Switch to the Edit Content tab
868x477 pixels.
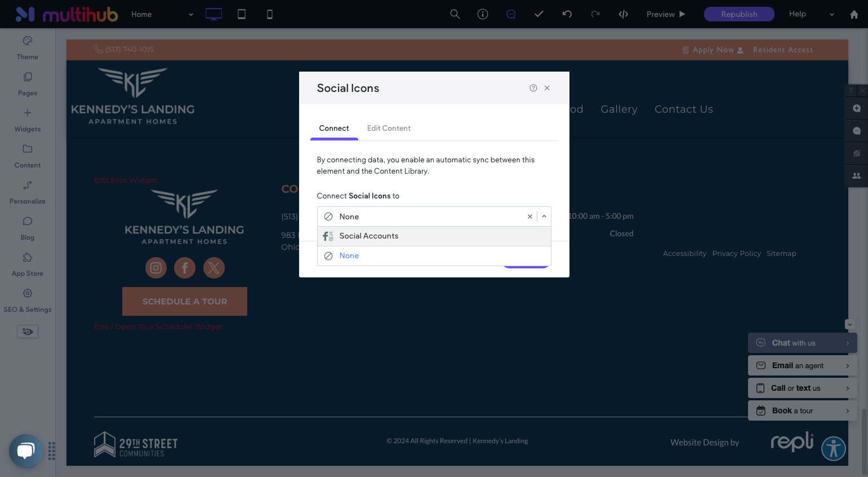pyautogui.click(x=389, y=129)
